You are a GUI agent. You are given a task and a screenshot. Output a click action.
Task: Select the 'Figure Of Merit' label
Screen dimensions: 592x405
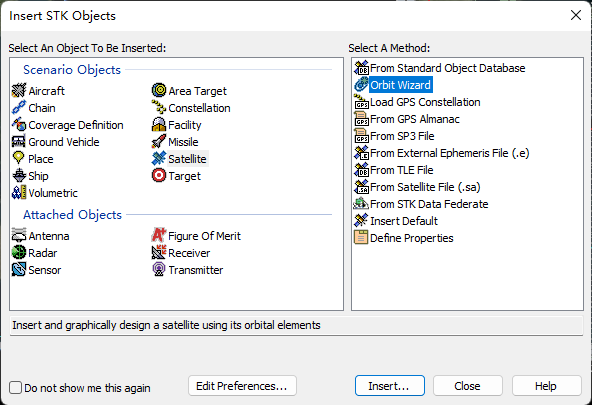coord(204,236)
